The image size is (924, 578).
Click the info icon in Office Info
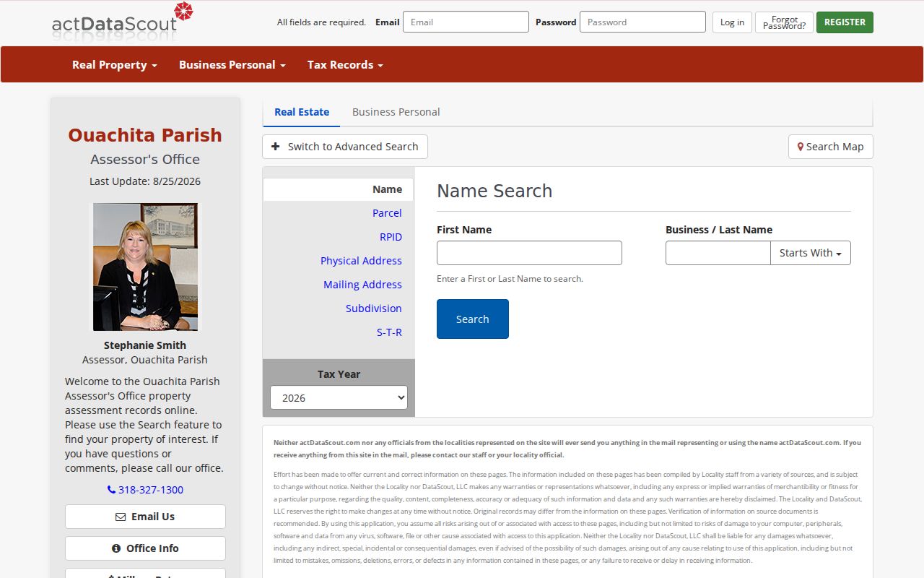tap(116, 548)
